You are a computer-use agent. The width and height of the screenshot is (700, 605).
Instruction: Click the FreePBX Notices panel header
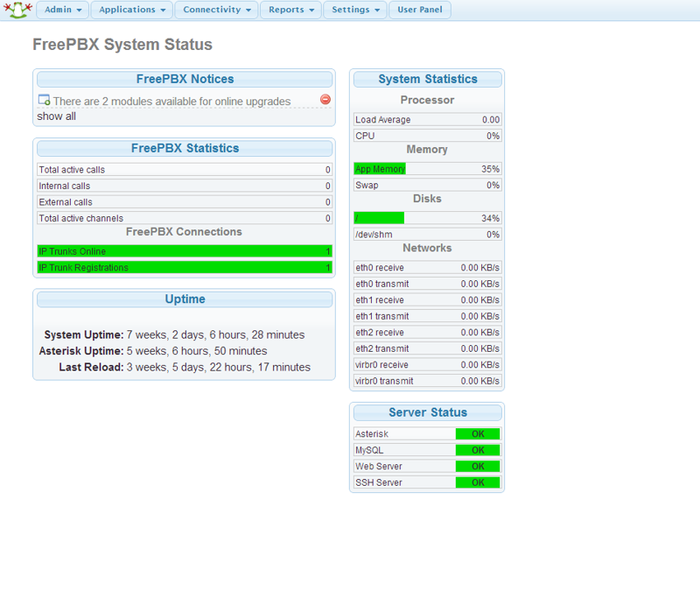(x=185, y=79)
